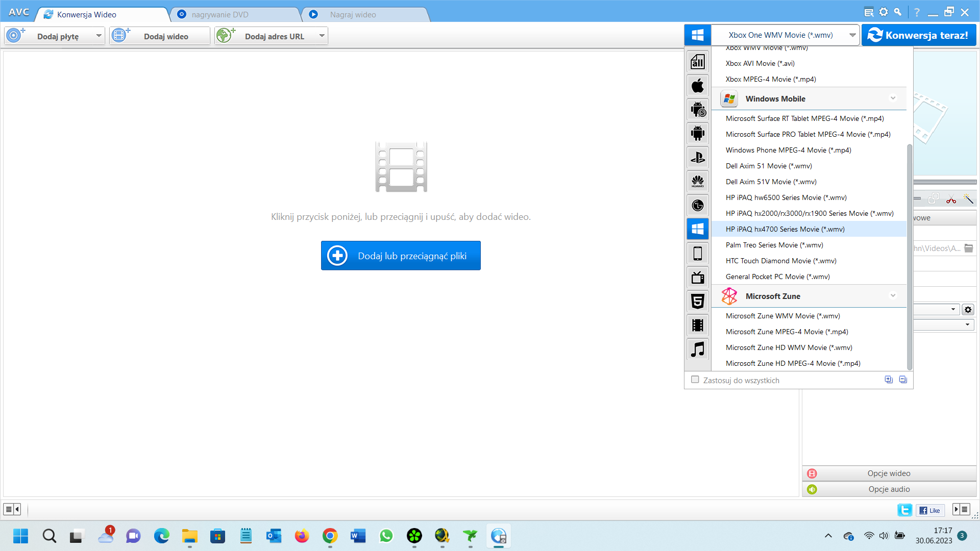Screen dimensions: 980x551
Task: Select the Android devices category icon
Action: tap(698, 133)
